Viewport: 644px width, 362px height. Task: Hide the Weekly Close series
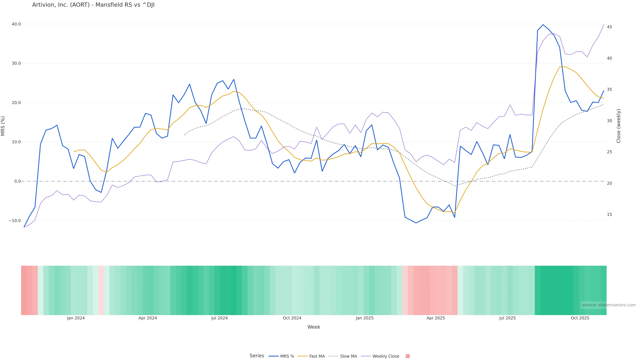coord(380,356)
